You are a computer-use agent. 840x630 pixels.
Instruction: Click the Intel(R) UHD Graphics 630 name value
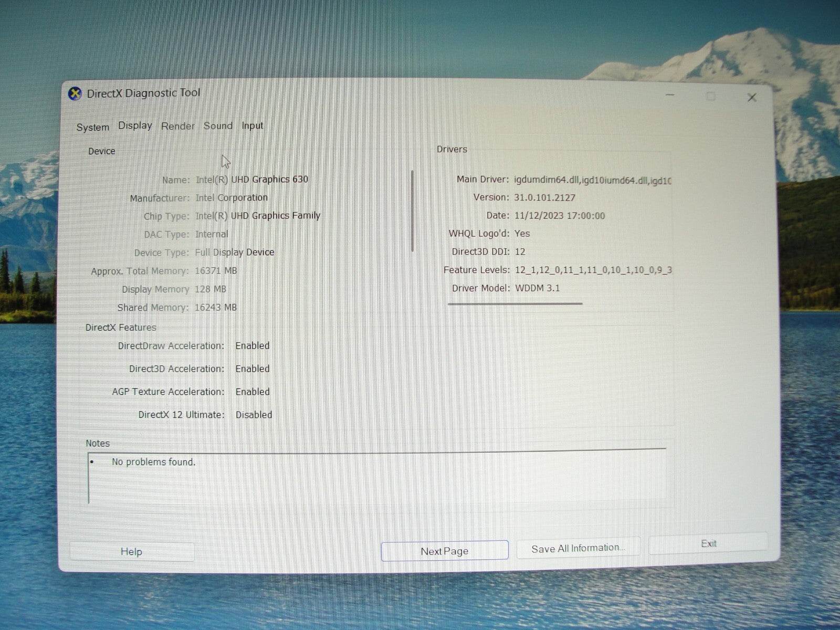[x=251, y=180]
